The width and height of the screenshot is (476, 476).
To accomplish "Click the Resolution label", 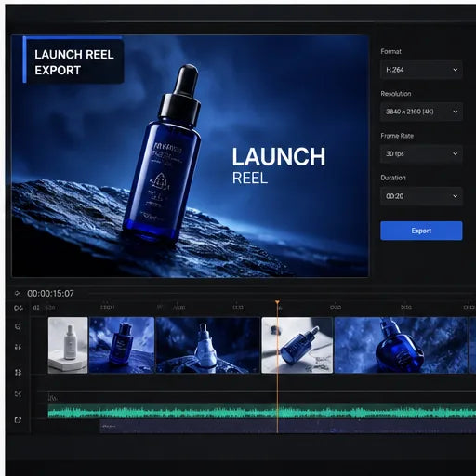I will click(396, 94).
